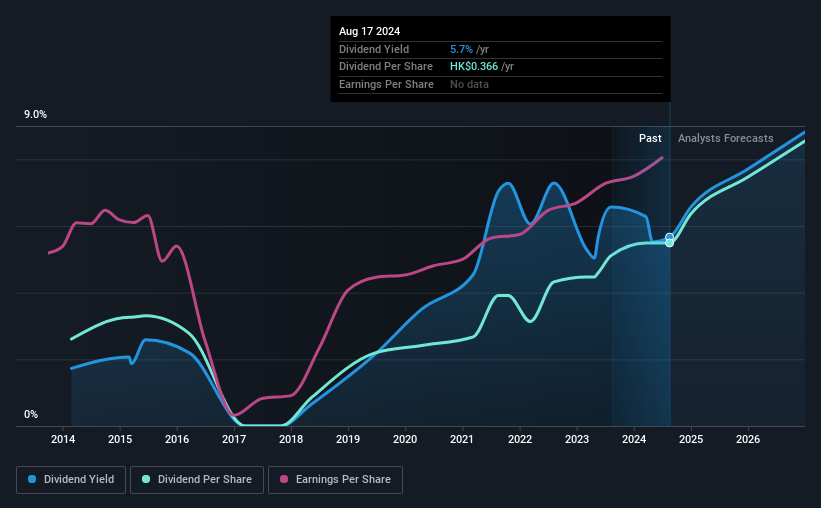Click the Dividend Yield tooltip row label
Image resolution: width=821 pixels, height=508 pixels.
tap(374, 49)
